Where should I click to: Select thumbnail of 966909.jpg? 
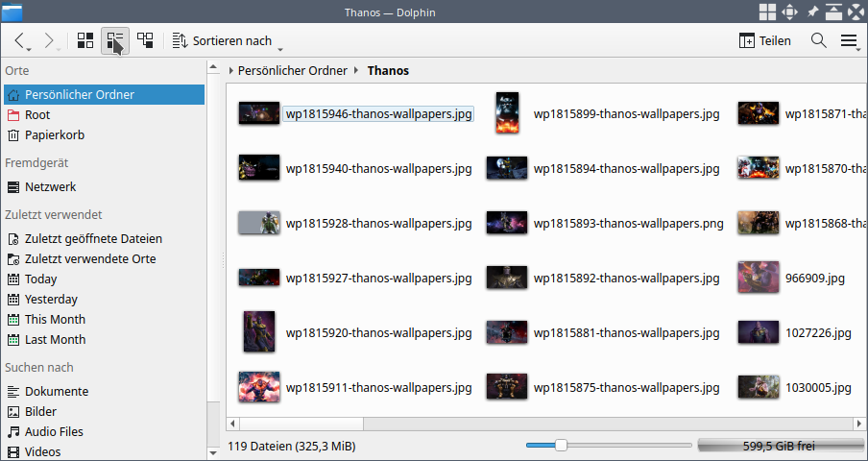point(759,278)
